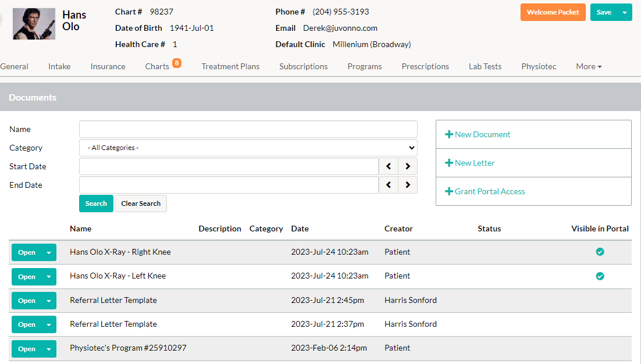Click Hans Olo's profile photo
641x364 pixels.
33,24
